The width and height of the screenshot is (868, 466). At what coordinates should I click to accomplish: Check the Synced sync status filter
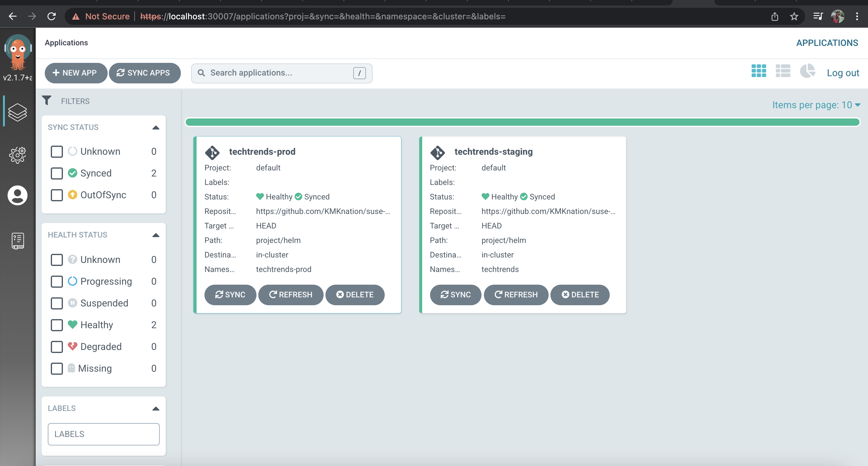click(x=57, y=173)
